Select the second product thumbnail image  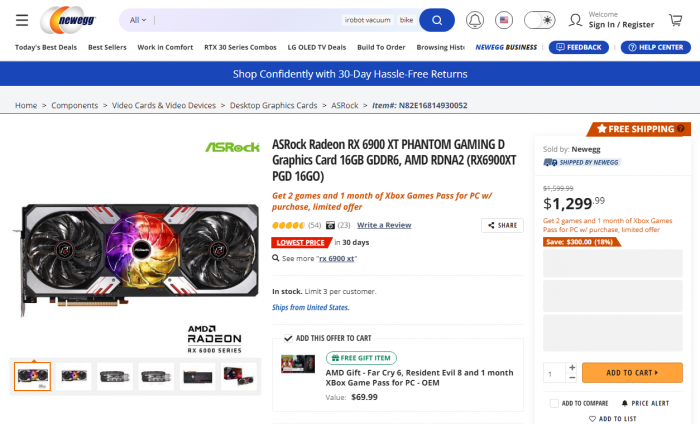72,377
